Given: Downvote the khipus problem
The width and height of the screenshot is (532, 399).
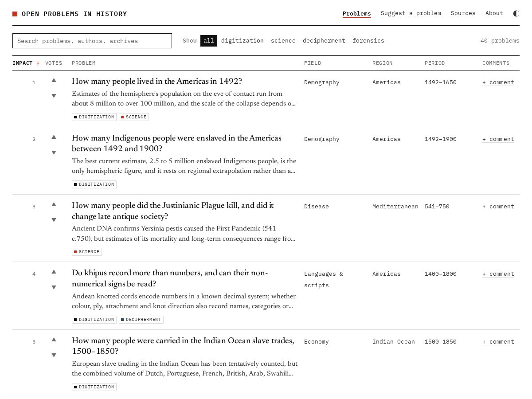Looking at the screenshot, I should pyautogui.click(x=54, y=287).
